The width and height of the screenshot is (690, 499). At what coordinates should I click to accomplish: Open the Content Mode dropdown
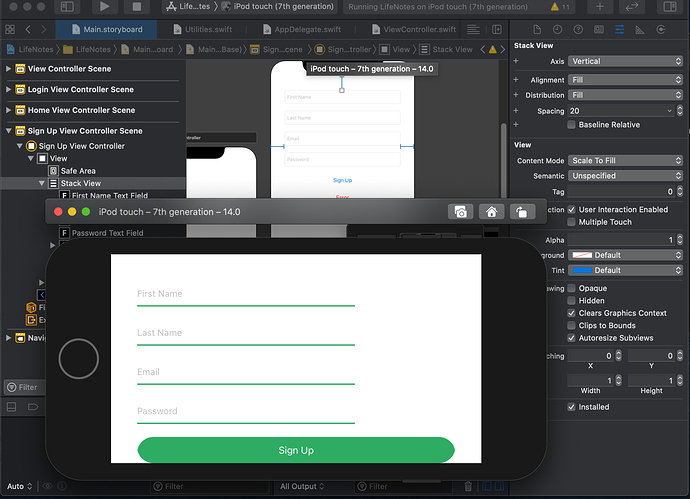pos(625,161)
